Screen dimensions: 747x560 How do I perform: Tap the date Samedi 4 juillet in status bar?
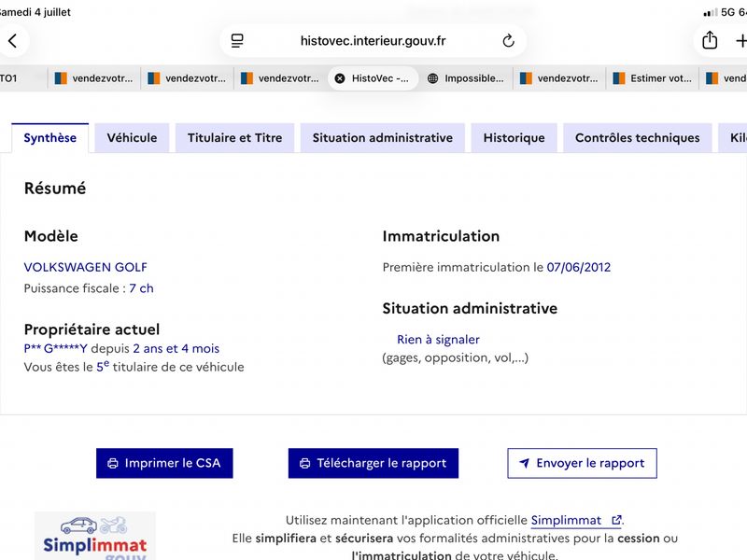(35, 12)
